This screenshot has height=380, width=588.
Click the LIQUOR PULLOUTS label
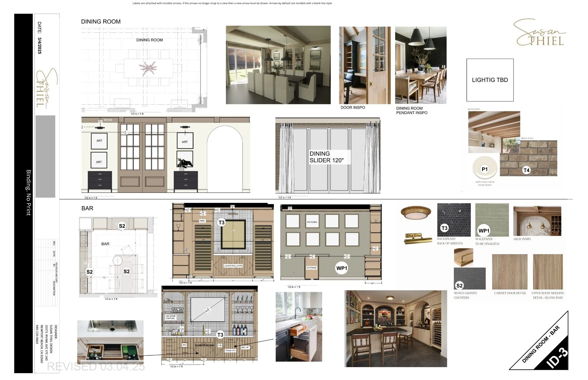tap(233, 266)
